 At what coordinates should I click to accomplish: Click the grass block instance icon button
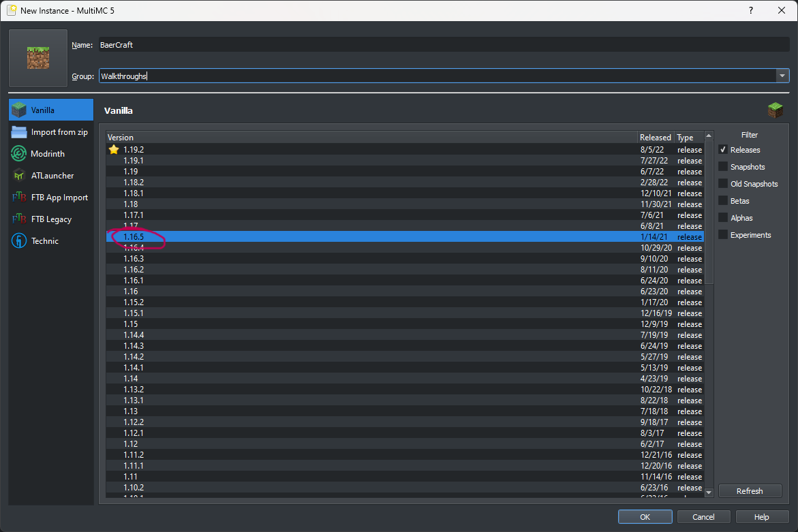[x=38, y=58]
